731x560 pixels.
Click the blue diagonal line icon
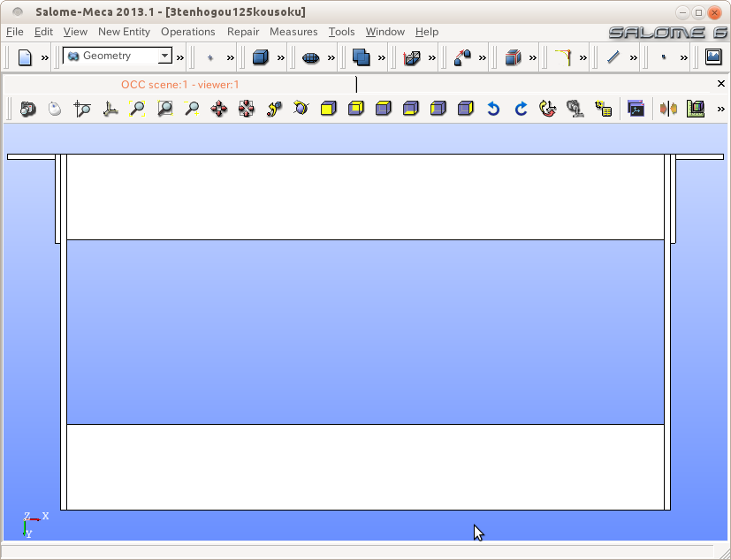(x=613, y=57)
